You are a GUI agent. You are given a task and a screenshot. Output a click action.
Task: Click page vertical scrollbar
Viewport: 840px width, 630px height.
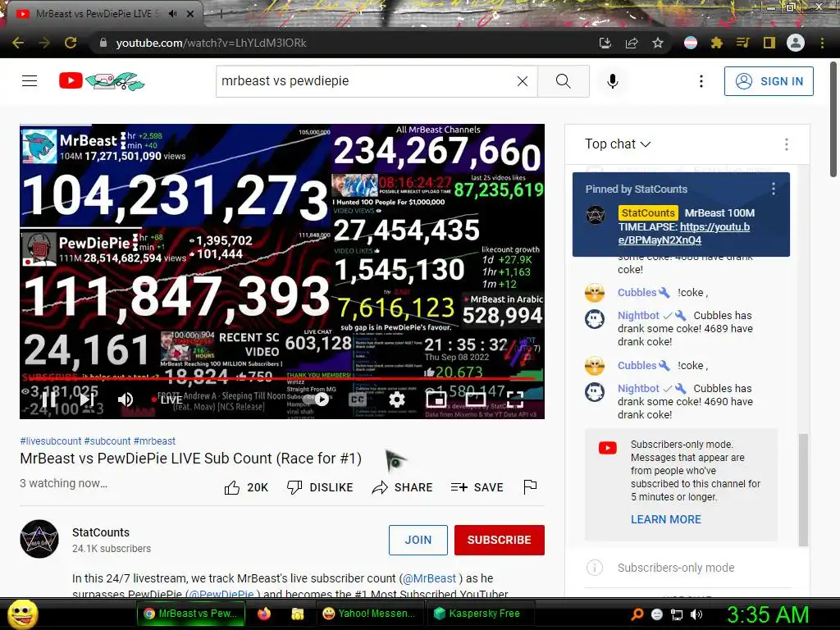pyautogui.click(x=833, y=119)
